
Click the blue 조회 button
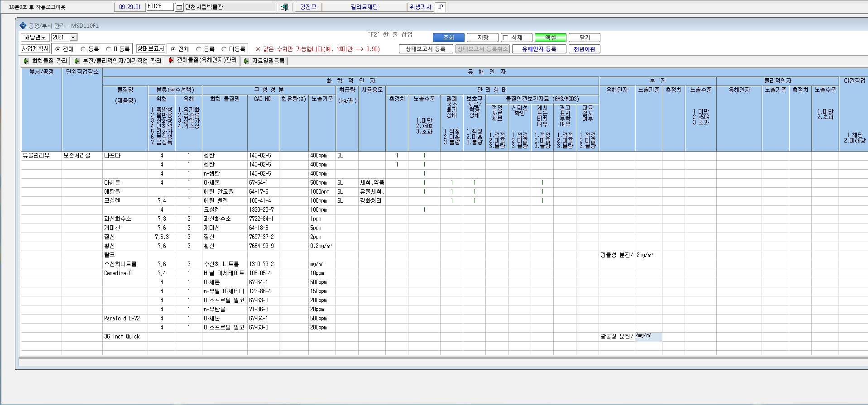[x=448, y=38]
